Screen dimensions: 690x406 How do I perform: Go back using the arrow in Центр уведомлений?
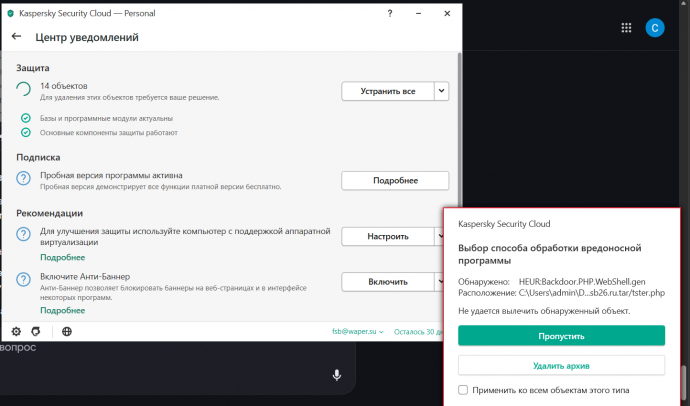pyautogui.click(x=16, y=37)
